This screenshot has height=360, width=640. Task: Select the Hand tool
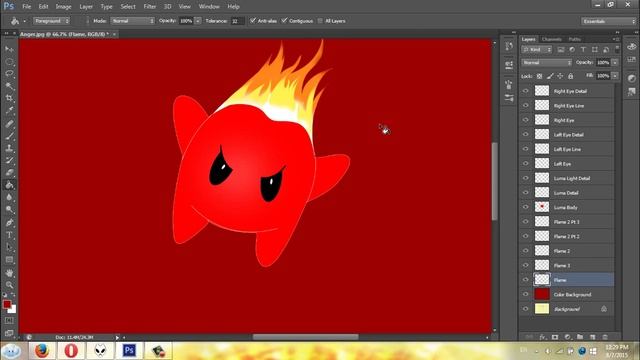coord(9,273)
